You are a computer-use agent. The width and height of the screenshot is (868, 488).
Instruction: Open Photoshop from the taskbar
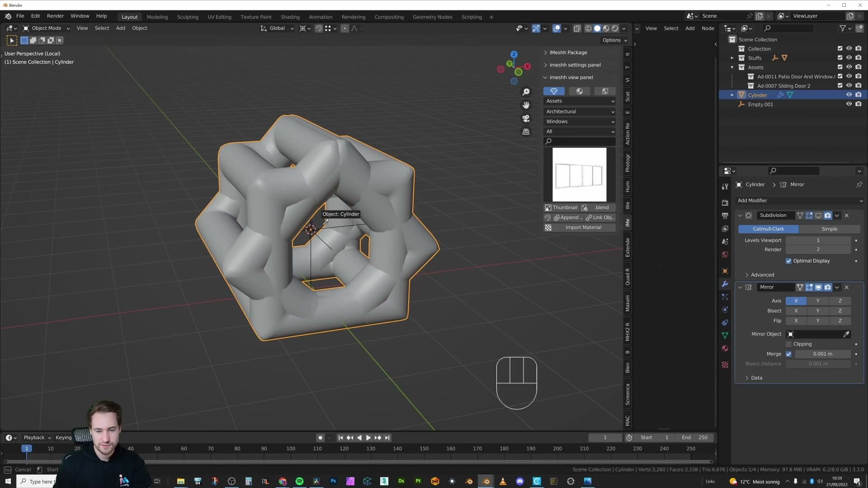(x=333, y=481)
